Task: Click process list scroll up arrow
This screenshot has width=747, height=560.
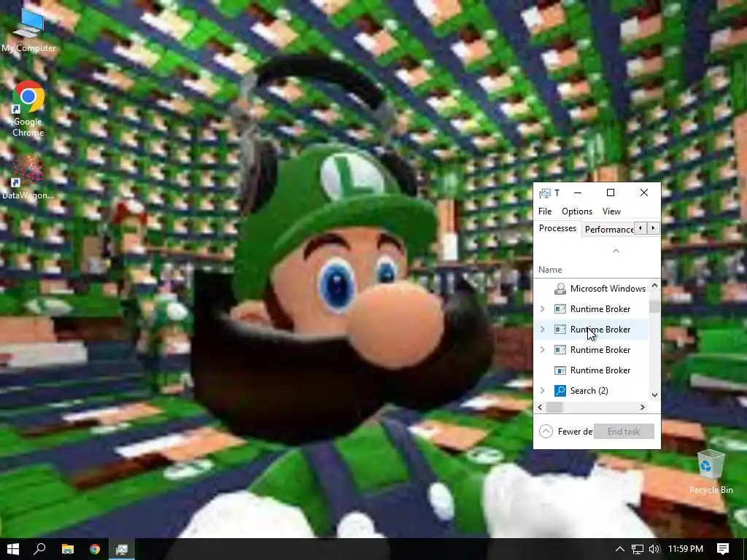Action: point(654,286)
